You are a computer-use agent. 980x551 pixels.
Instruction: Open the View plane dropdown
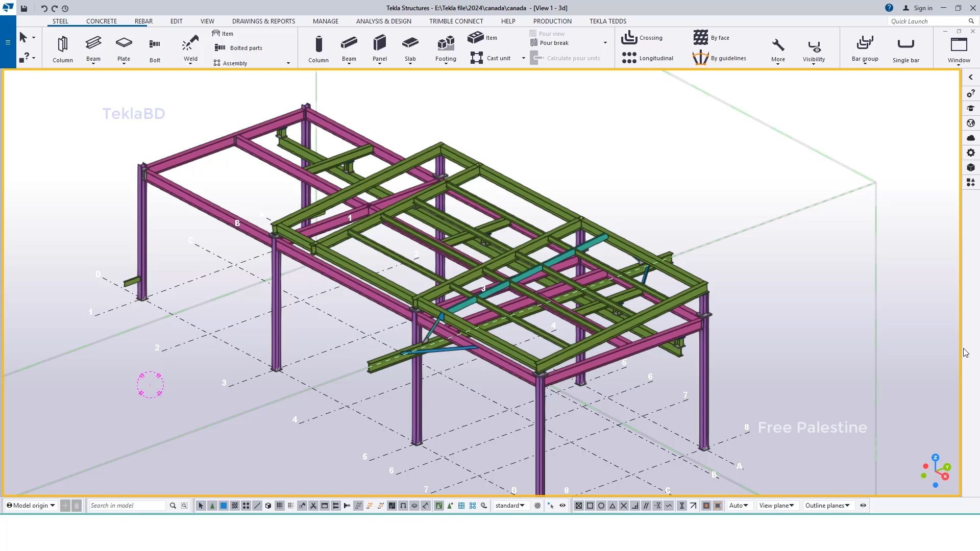coord(776,506)
